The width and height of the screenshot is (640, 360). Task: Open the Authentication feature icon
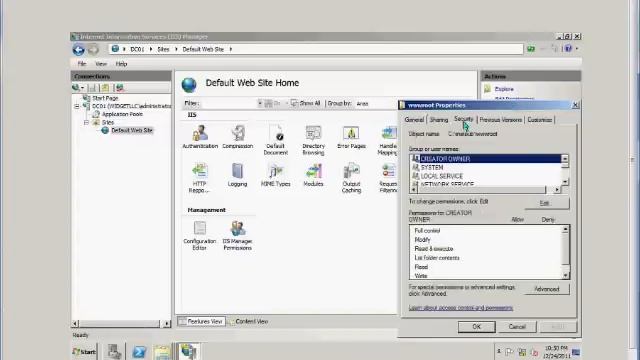coord(200,137)
